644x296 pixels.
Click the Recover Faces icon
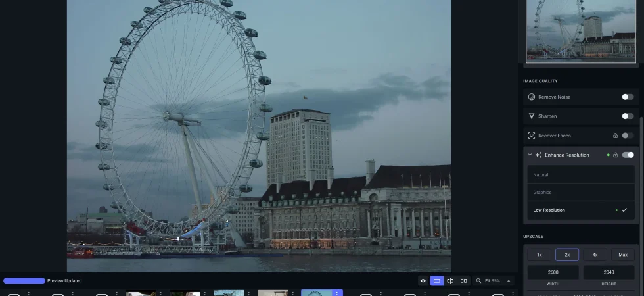pyautogui.click(x=532, y=136)
